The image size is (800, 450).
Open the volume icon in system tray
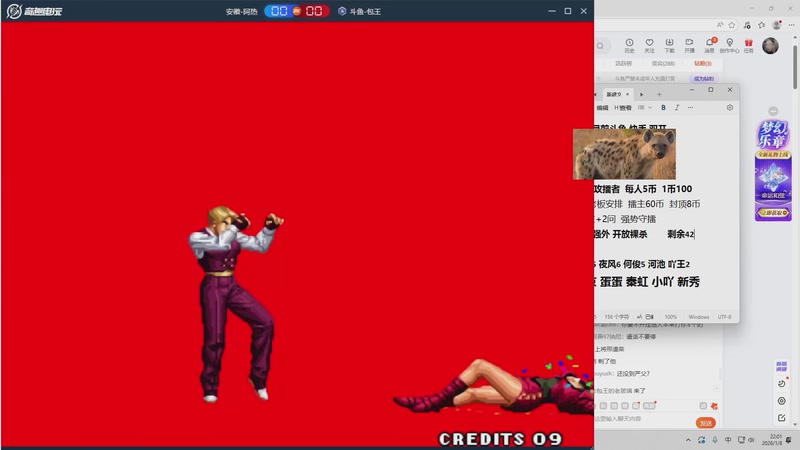751,440
